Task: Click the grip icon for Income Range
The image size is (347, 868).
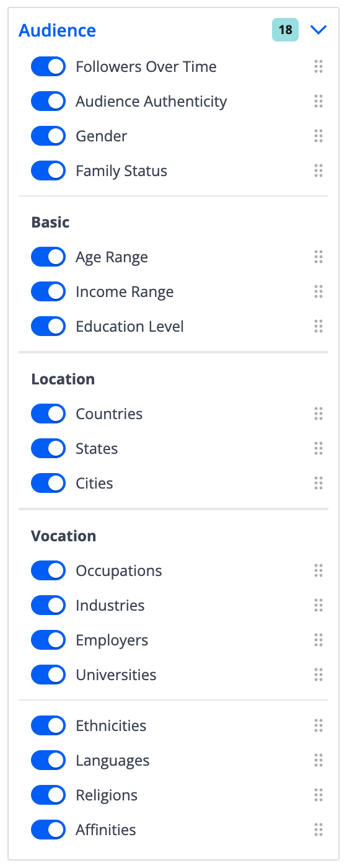Action: (x=318, y=292)
